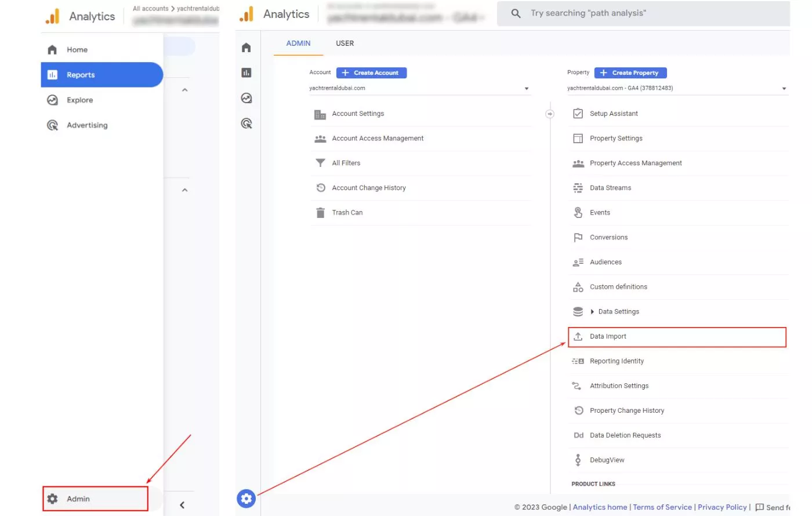Viewport: 812px width, 516px height.
Task: Click the home icon in narrow rail
Action: coord(246,48)
